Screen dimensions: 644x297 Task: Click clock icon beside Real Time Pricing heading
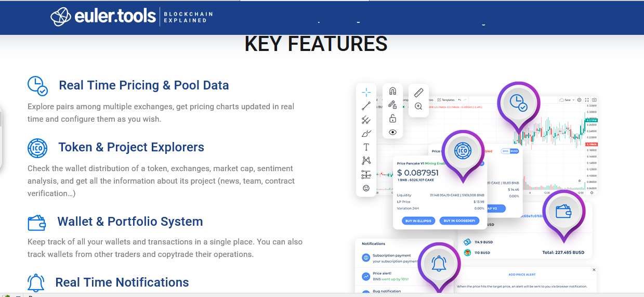point(37,86)
